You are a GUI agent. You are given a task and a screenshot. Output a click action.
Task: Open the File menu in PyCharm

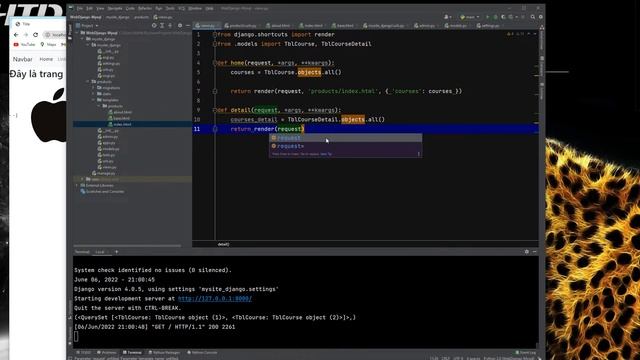80,8
